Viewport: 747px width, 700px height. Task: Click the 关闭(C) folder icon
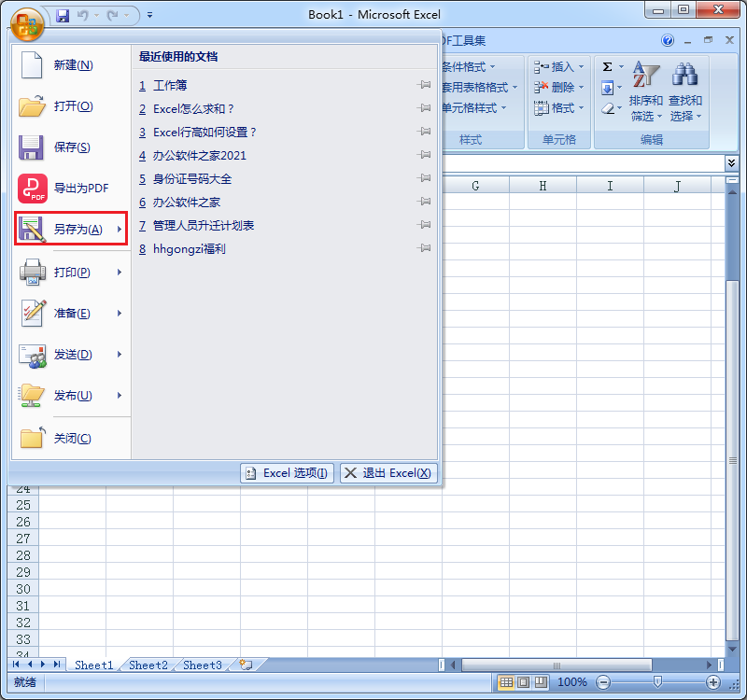pyautogui.click(x=33, y=437)
